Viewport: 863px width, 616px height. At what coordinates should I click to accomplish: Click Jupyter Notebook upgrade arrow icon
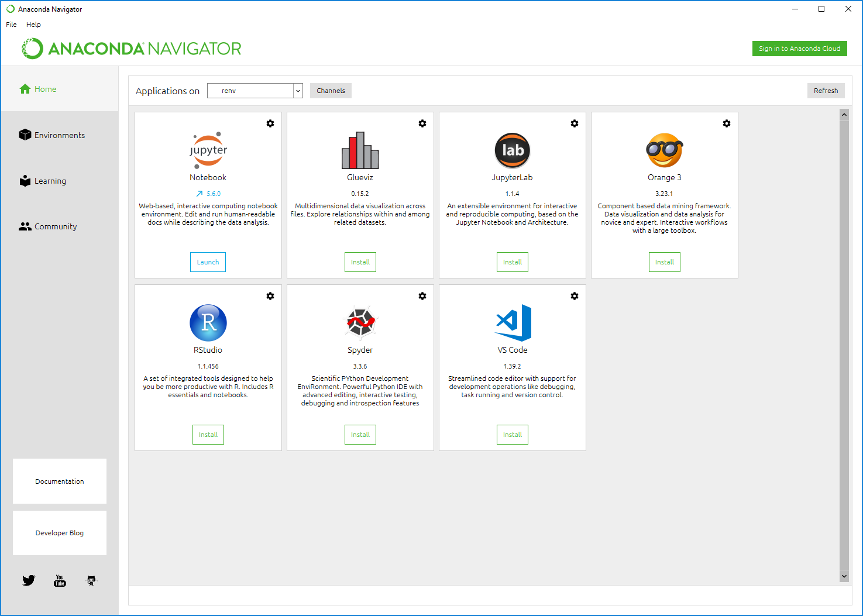[199, 194]
